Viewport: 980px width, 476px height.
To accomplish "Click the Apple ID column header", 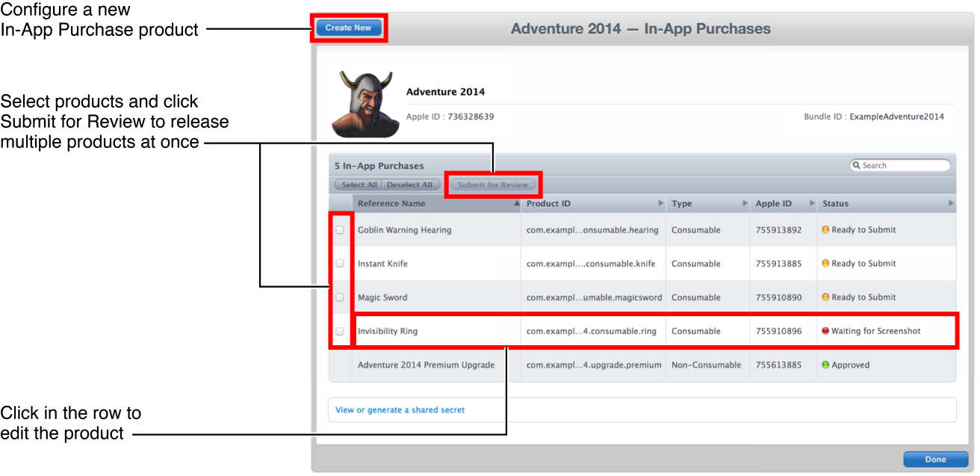I will (x=773, y=203).
